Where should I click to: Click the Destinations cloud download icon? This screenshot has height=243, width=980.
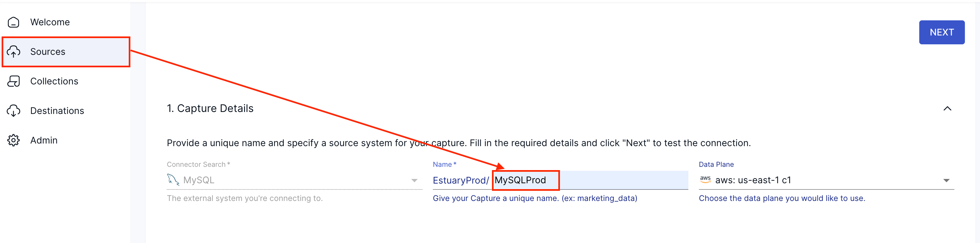[x=13, y=111]
